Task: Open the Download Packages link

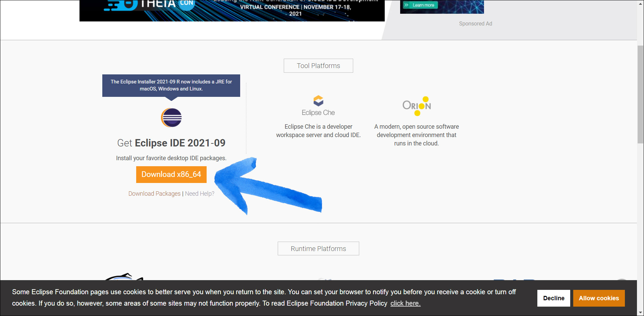Action: pyautogui.click(x=154, y=194)
